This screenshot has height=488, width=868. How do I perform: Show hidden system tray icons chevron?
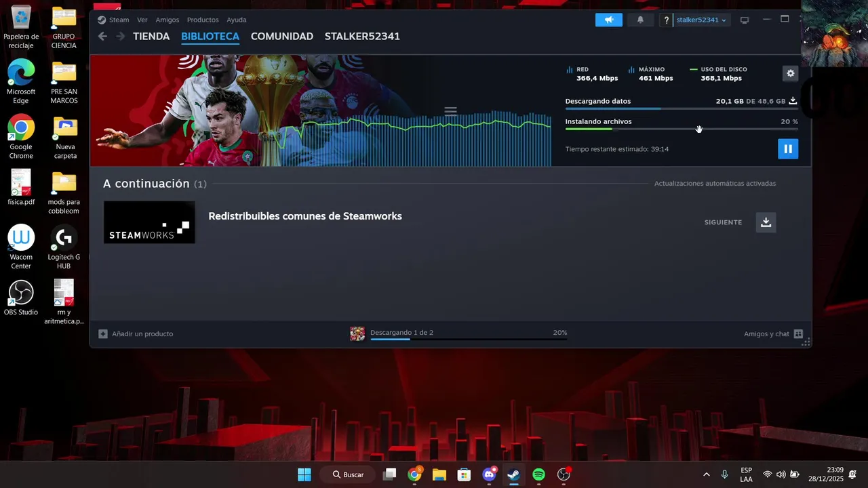(x=707, y=474)
